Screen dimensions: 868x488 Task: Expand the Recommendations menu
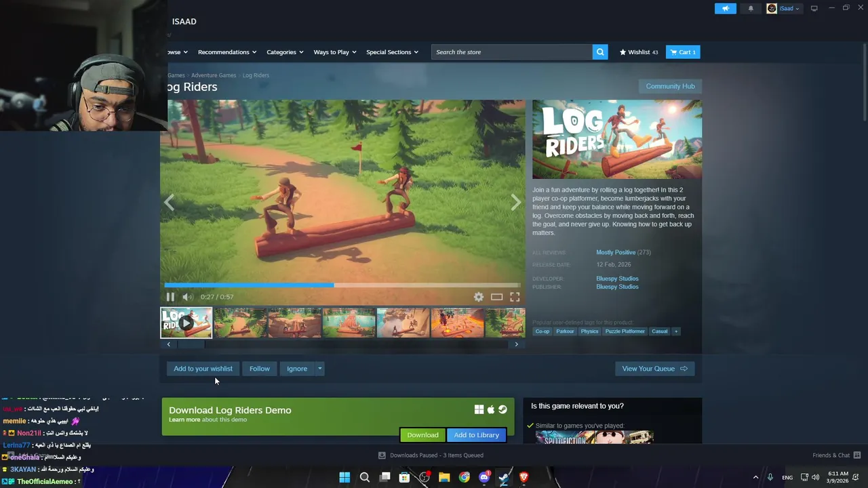pyautogui.click(x=227, y=52)
